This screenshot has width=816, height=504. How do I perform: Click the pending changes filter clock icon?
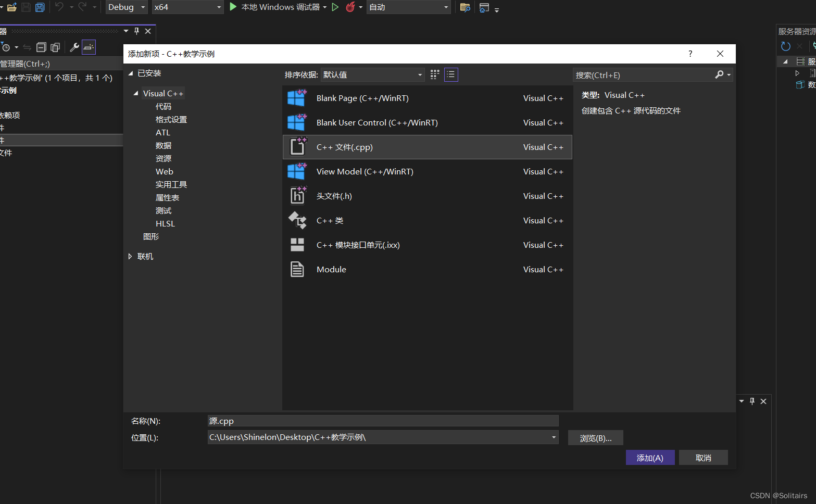coord(6,47)
